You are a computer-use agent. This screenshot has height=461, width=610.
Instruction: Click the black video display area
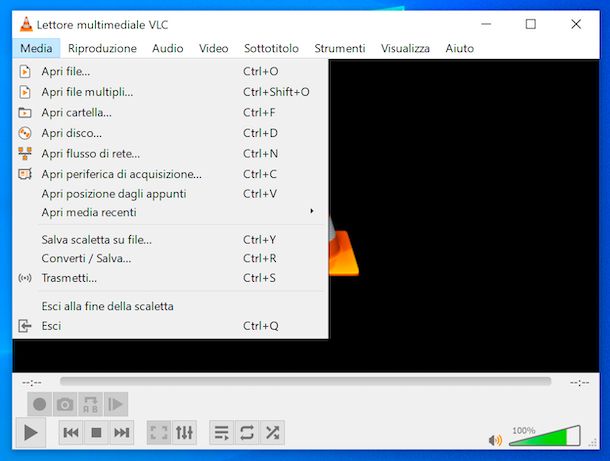coord(463,214)
